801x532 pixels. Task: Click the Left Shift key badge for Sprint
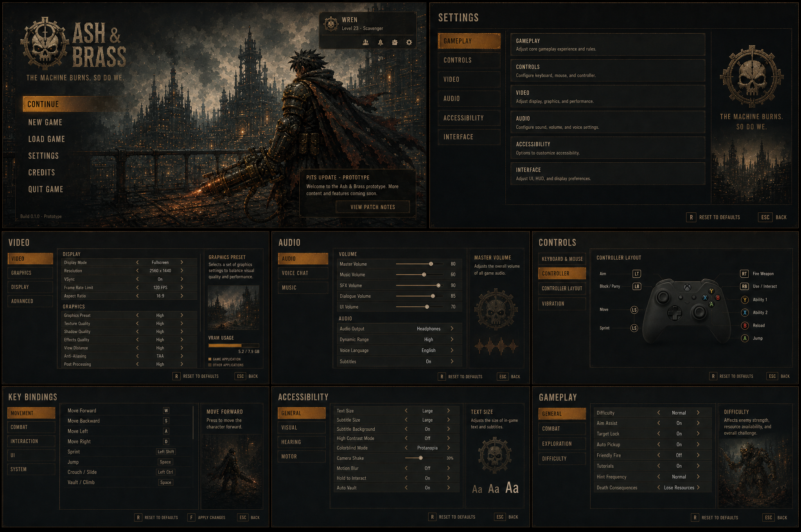point(166,452)
